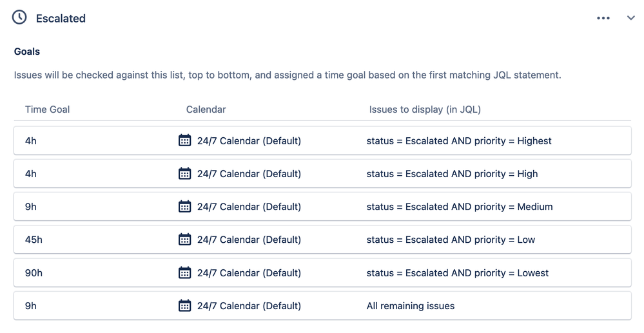
Task: Select the 45h time goal value
Action: click(x=34, y=240)
